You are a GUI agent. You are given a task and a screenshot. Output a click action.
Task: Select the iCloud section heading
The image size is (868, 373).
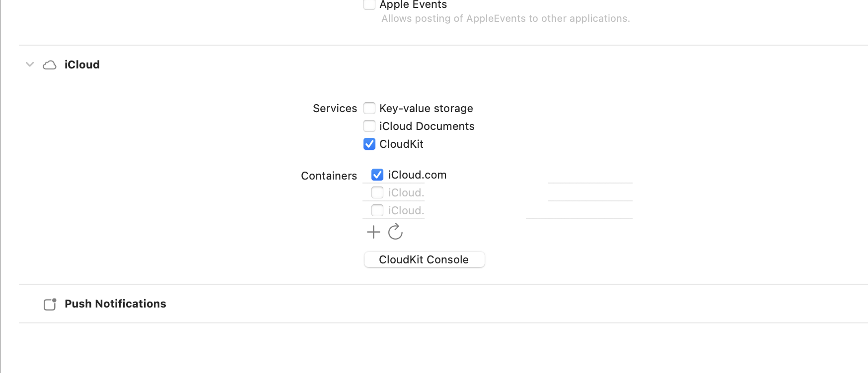click(82, 64)
